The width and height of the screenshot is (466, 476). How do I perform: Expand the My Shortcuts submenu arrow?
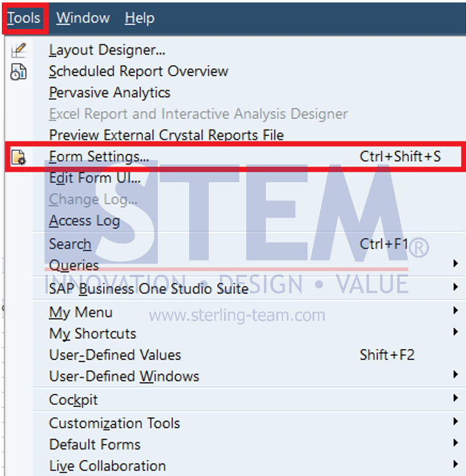456,331
